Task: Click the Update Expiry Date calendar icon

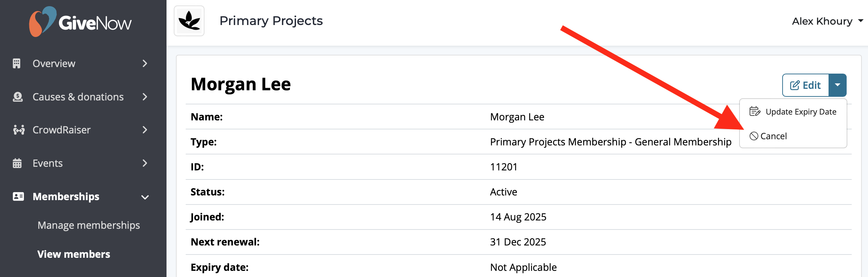Action: point(755,111)
